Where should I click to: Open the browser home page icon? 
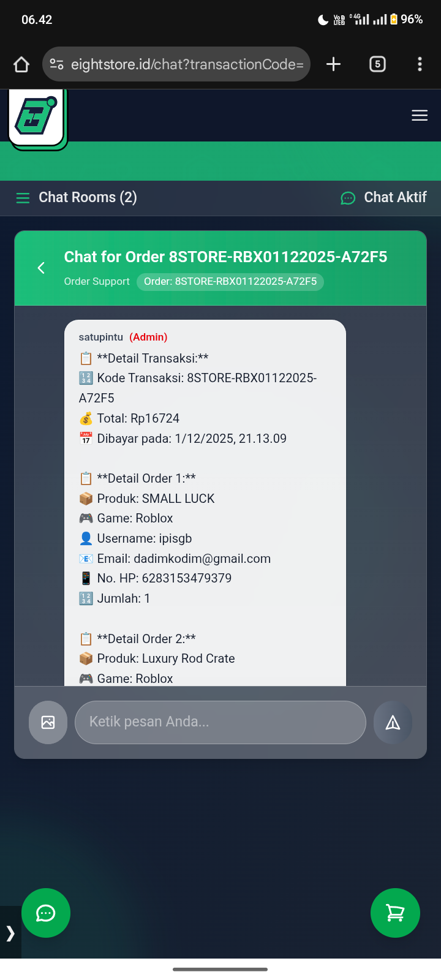pos(21,64)
